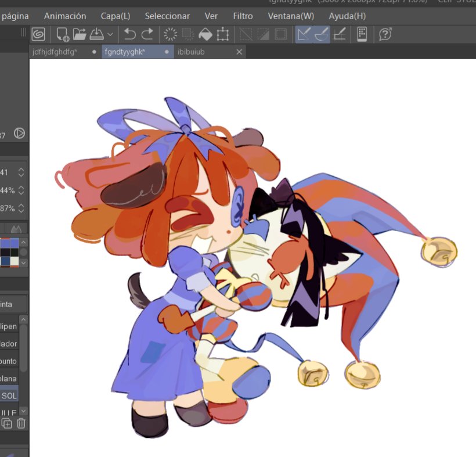Pick the dark navy blue swatch
This screenshot has height=457, width=476.
click(x=5, y=261)
